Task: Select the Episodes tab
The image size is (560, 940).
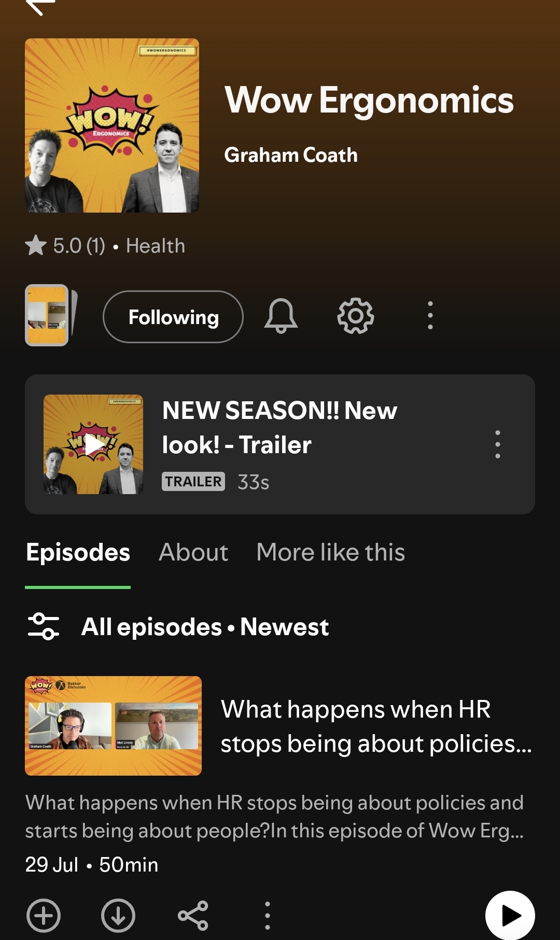Action: pos(78,553)
